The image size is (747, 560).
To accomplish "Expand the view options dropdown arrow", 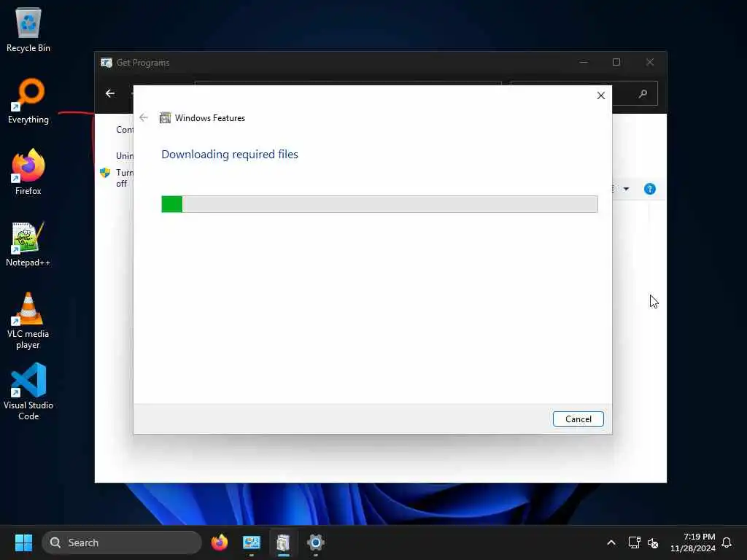I will tap(626, 189).
